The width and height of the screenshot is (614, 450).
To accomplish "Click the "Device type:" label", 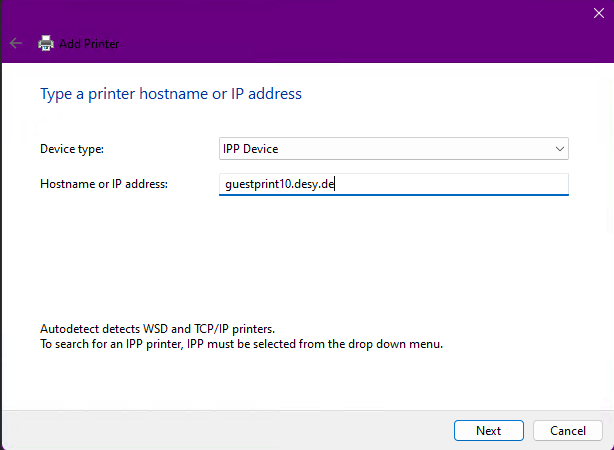I will 71,149.
